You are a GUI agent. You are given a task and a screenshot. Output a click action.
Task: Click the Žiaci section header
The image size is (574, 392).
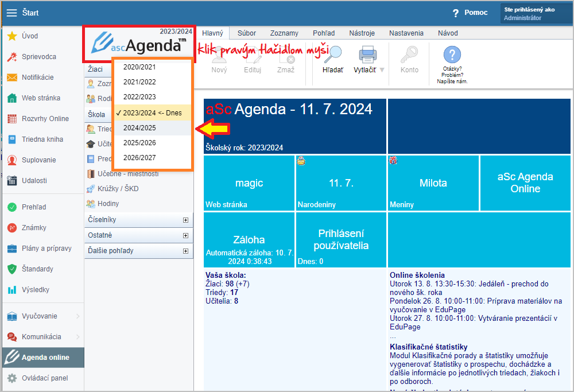coord(99,69)
